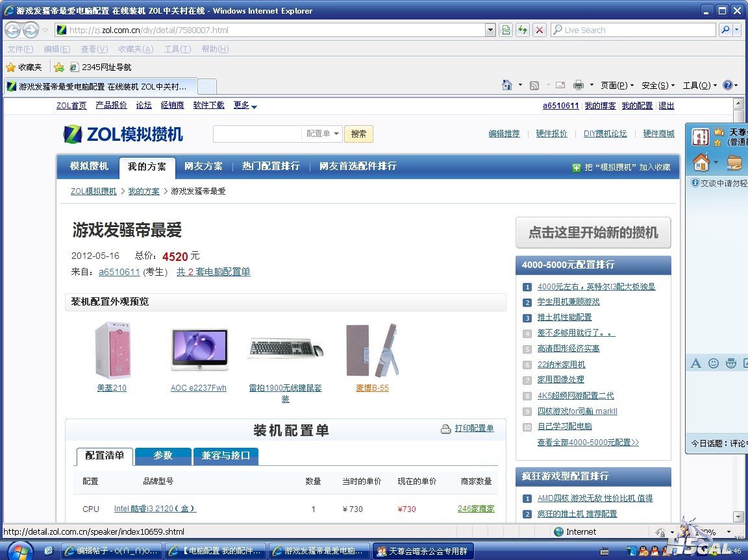
Task: Switch to 编辑帖子 taskbar window
Action: (112, 551)
